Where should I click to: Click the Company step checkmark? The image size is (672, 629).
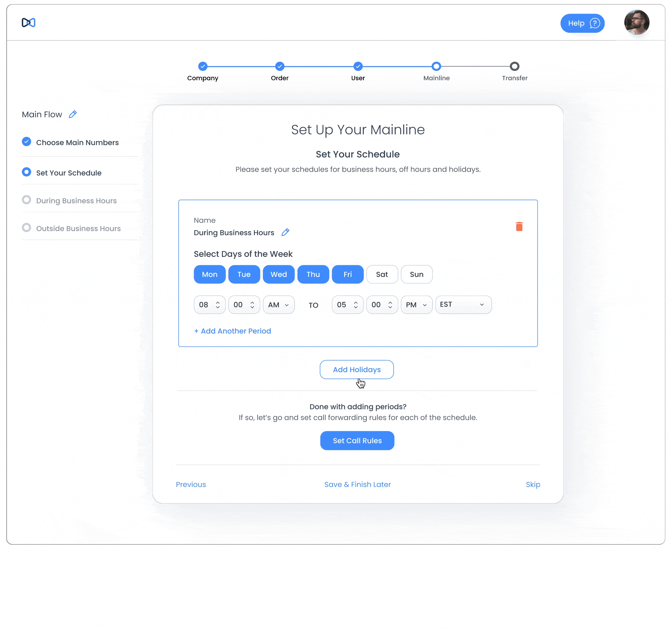[202, 66]
